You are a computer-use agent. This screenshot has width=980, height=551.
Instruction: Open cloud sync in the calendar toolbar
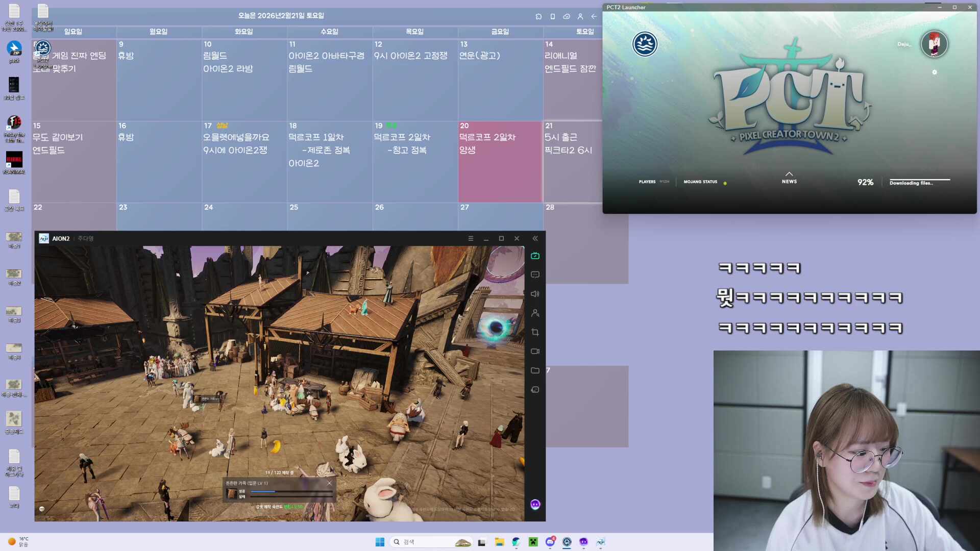(x=567, y=16)
